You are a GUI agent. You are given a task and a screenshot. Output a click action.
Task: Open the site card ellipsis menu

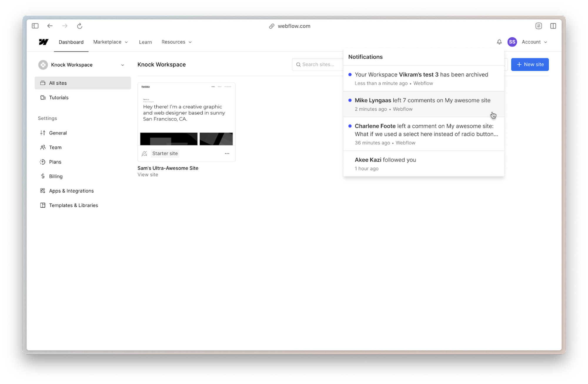(227, 153)
